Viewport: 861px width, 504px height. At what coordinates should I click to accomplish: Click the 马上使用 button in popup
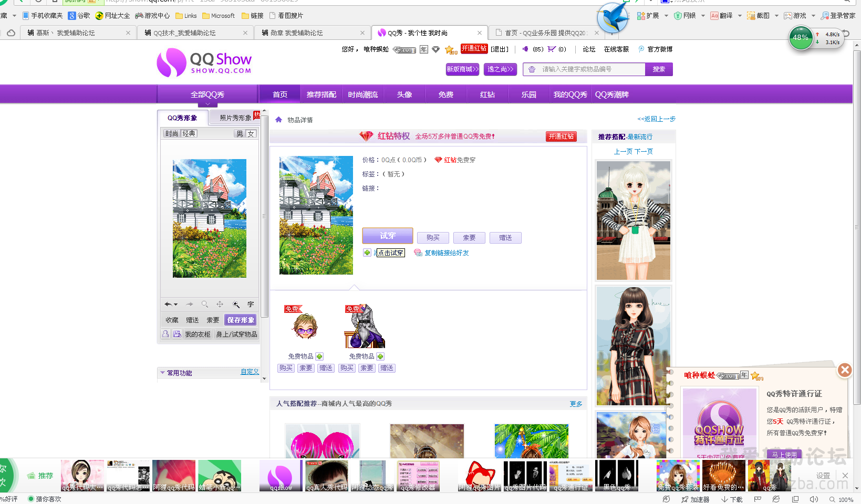pyautogui.click(x=784, y=455)
